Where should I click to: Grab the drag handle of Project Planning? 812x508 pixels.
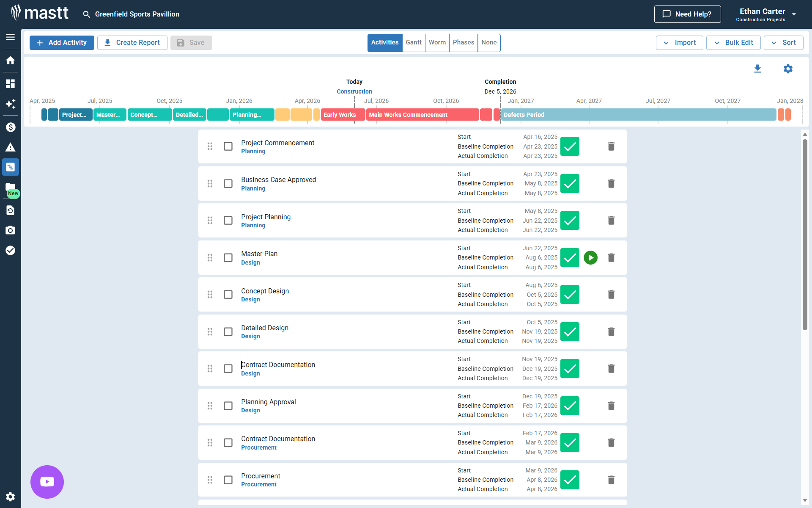[210, 221]
